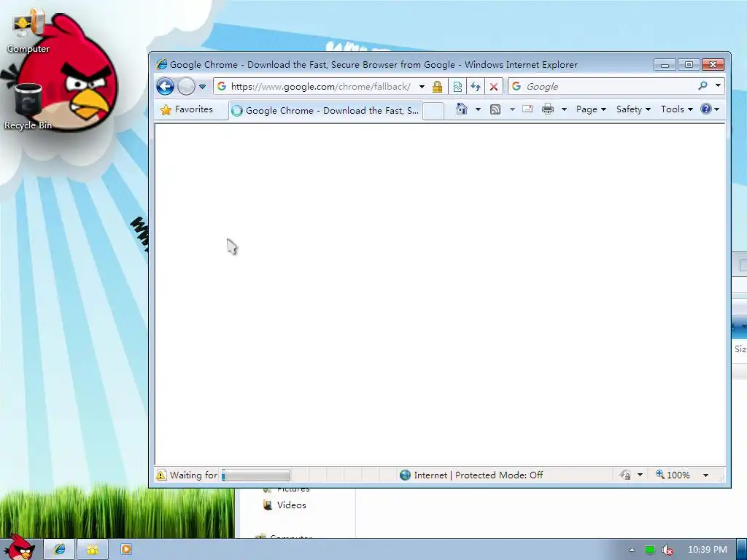Click Internet Protected Mode zone indicator
The height and width of the screenshot is (560, 747).
pos(471,475)
